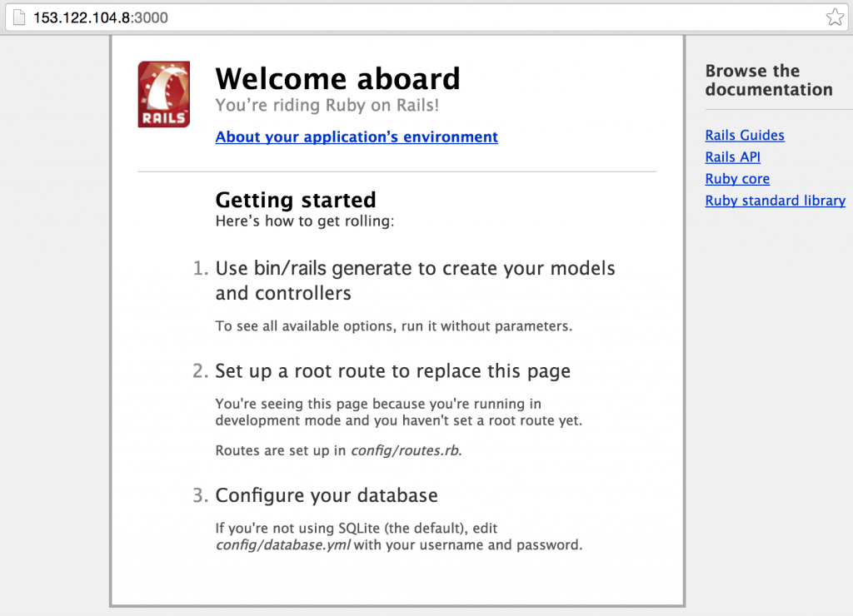Open the Rails Guides link
Screen dimensions: 853x616
click(745, 135)
